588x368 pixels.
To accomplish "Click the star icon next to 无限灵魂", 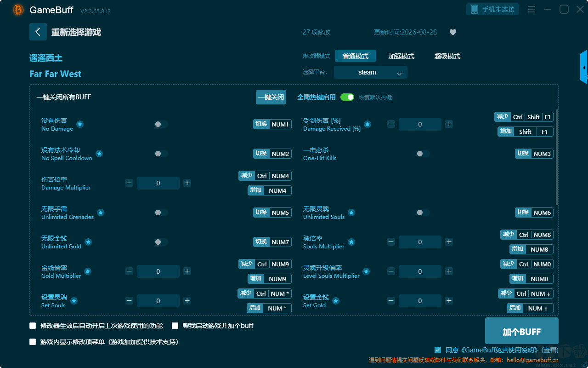I will click(x=351, y=213).
